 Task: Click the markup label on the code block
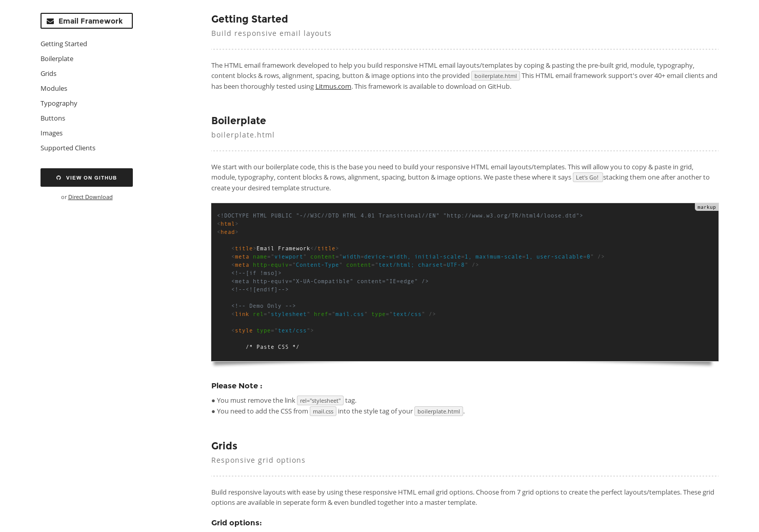(706, 207)
